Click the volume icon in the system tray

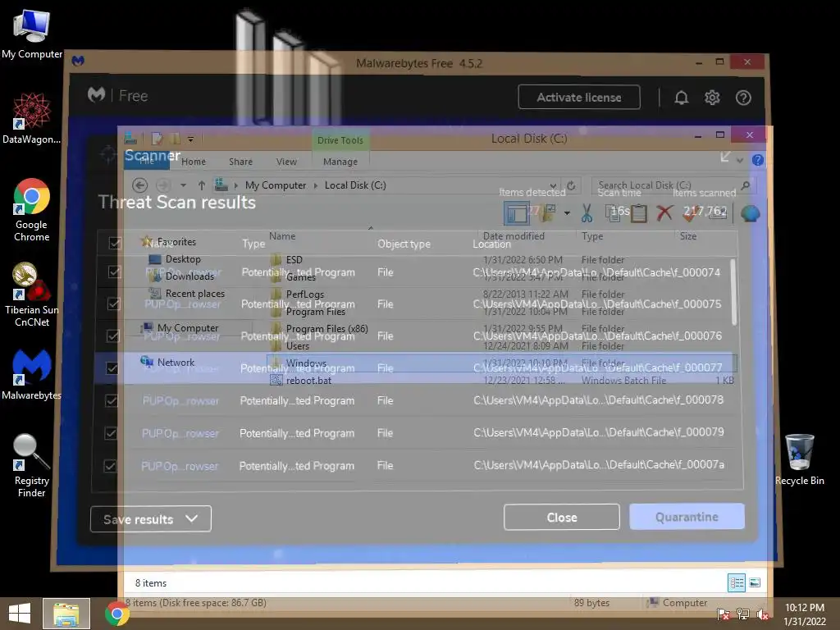[762, 614]
